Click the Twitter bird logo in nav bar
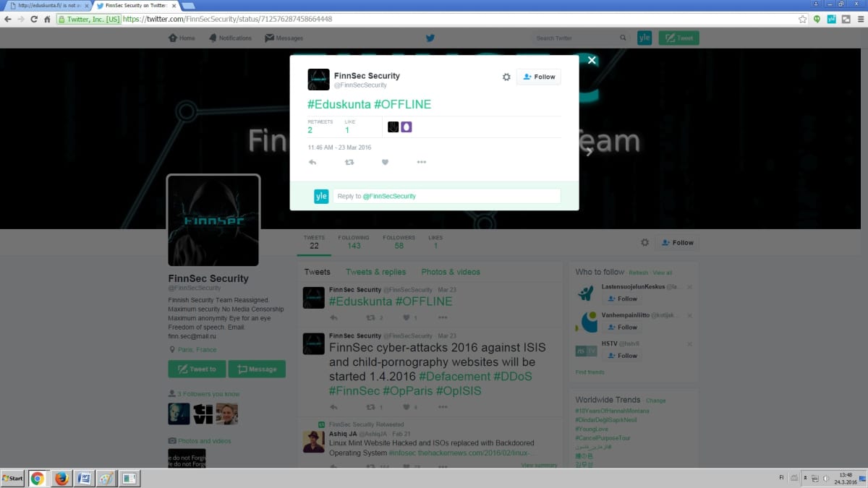 tap(430, 38)
